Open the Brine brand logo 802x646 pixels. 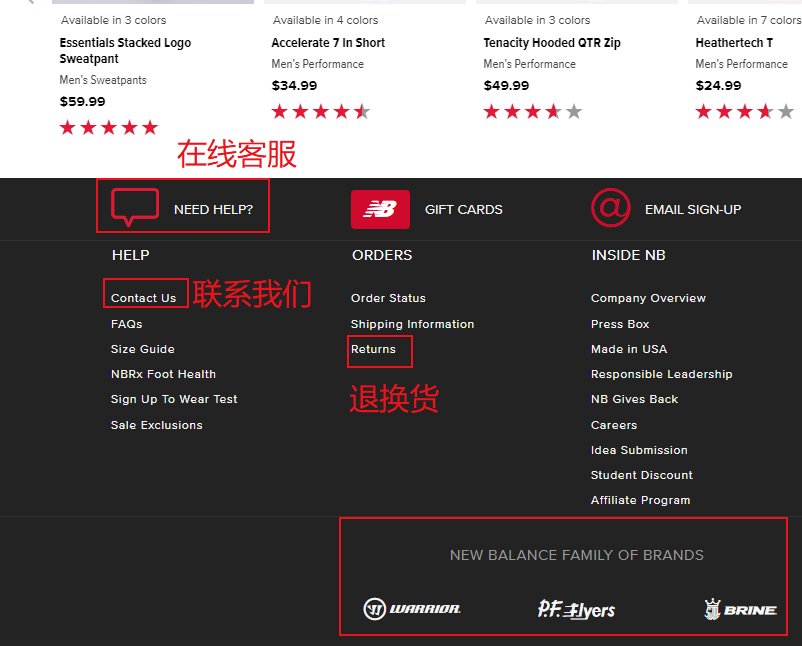click(740, 609)
